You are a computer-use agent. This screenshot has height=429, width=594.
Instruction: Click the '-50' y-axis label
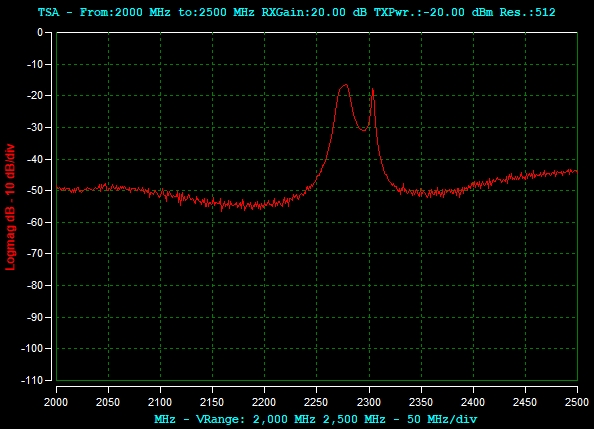tap(35, 191)
